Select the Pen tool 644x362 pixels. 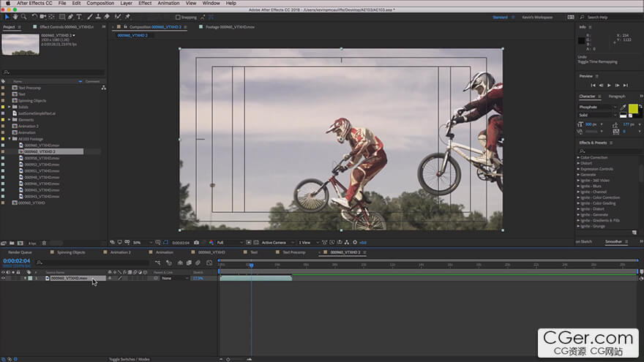pos(70,17)
